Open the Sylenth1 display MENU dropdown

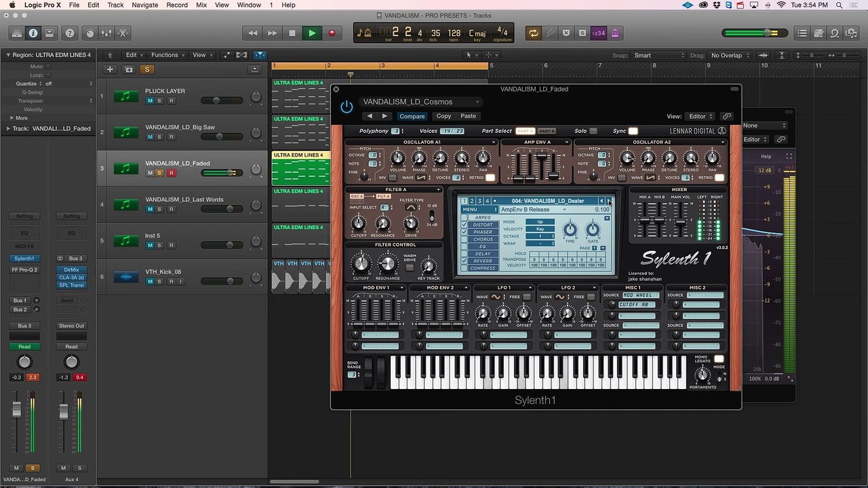coord(478,209)
